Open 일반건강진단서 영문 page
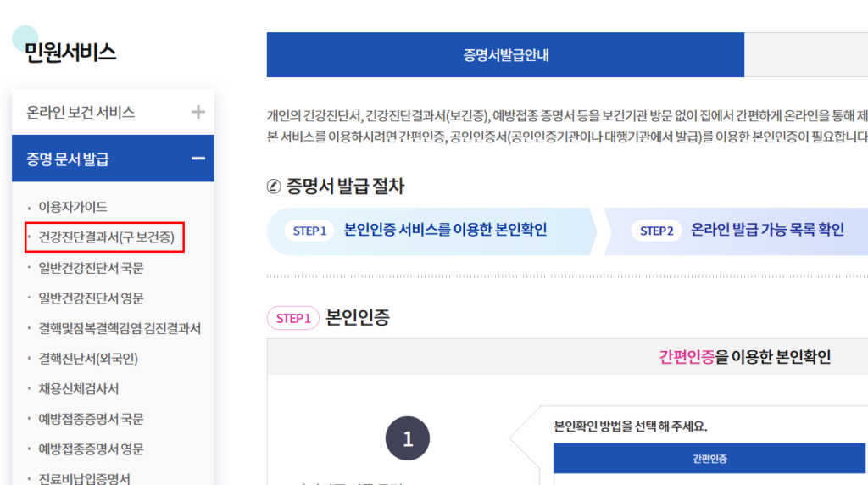This screenshot has width=868, height=485. [91, 298]
